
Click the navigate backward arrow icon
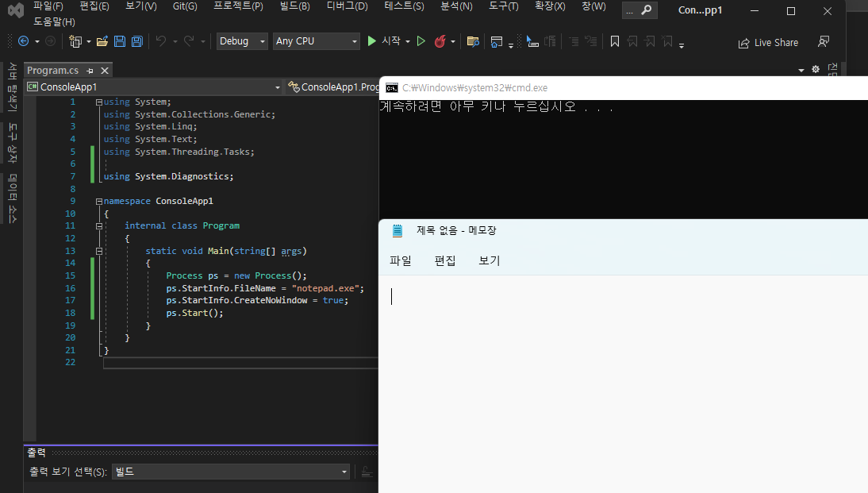pos(24,41)
